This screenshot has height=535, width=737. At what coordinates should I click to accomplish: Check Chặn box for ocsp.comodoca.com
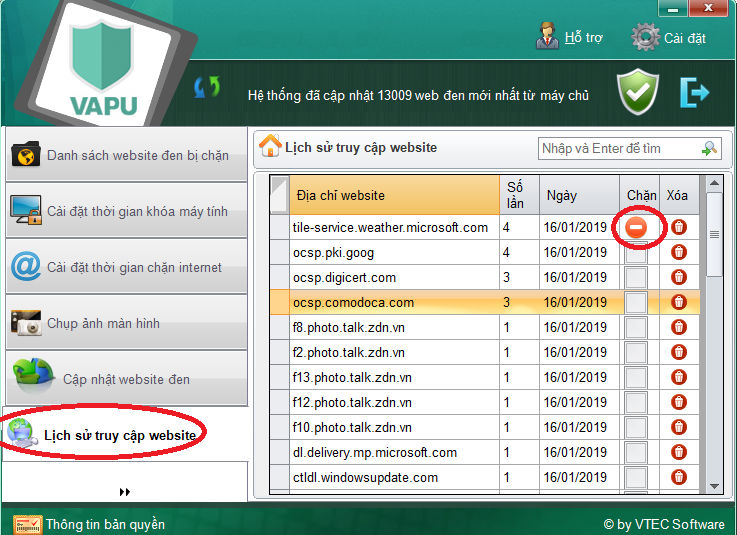coord(636,302)
